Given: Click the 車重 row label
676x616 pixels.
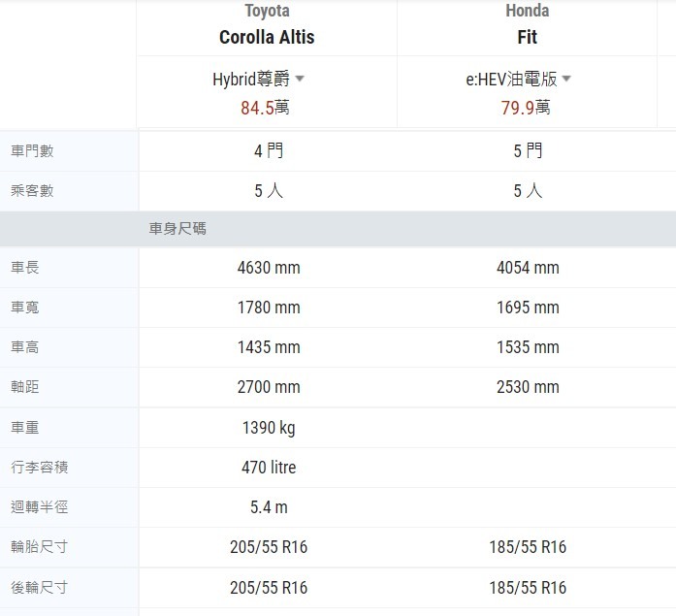Looking at the screenshot, I should 25,428.
